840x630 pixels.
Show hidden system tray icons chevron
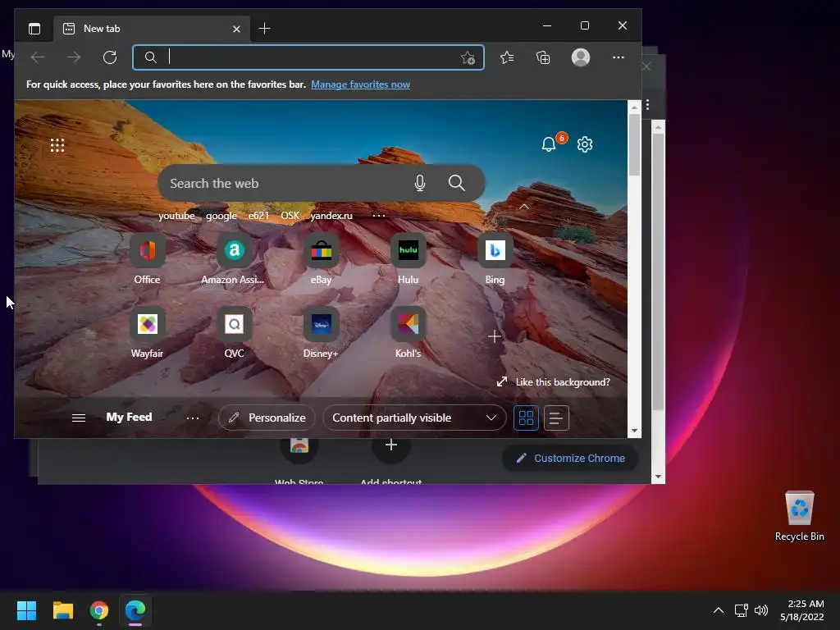[x=719, y=610]
